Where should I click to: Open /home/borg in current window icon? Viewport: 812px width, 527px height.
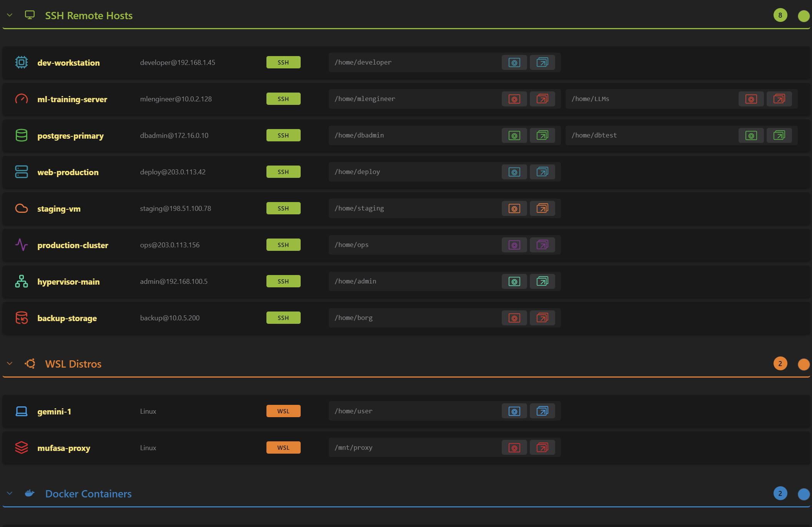click(514, 318)
